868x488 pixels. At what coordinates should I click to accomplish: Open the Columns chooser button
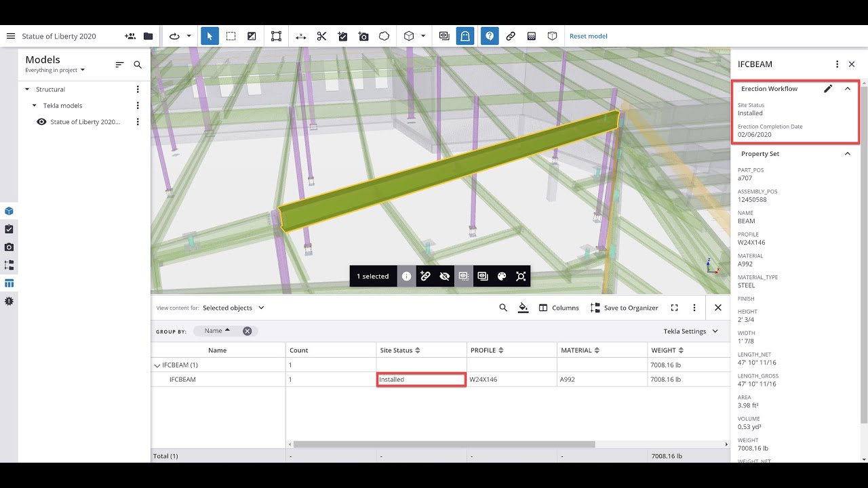click(x=559, y=308)
